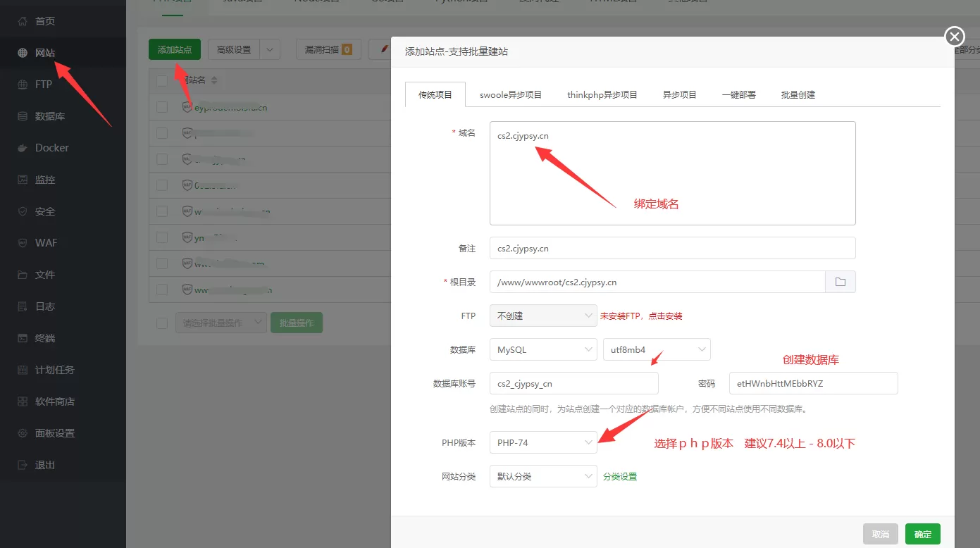Open the 数据库 database sidebar icon
Image resolution: width=980 pixels, height=548 pixels.
click(x=23, y=116)
